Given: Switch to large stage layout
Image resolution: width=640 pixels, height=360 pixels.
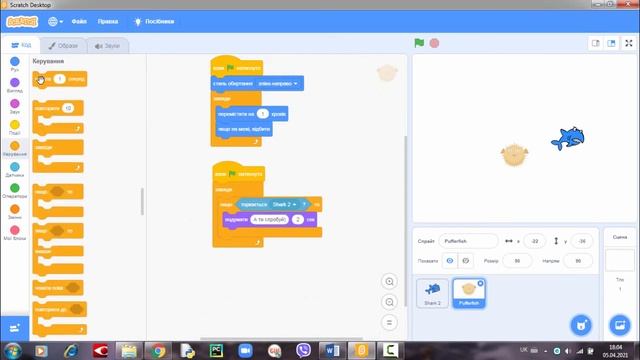Looking at the screenshot, I should click(611, 43).
